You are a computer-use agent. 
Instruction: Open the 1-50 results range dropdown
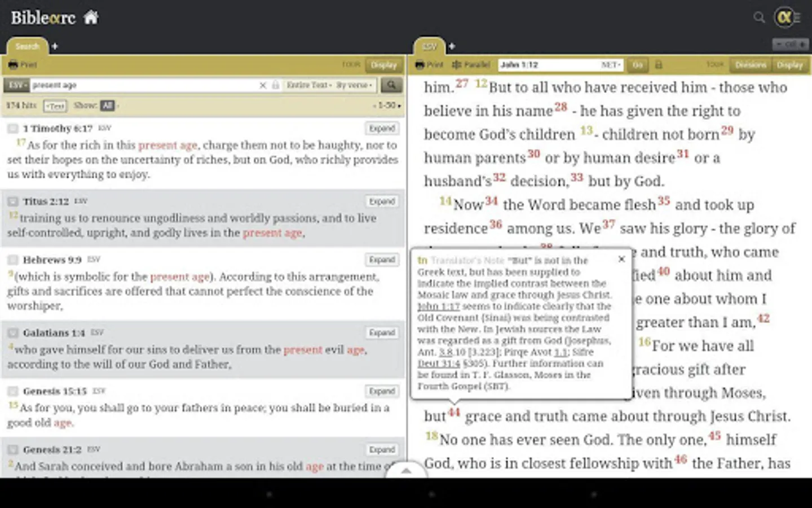coord(387,106)
